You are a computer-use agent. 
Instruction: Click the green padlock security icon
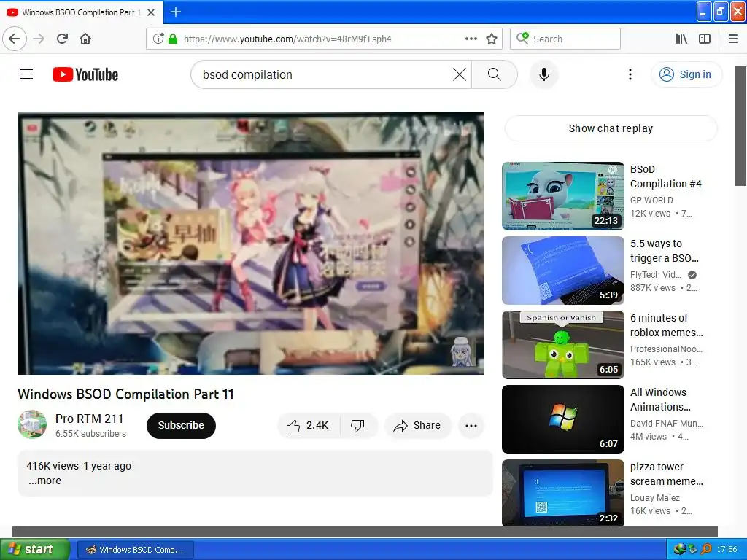[x=173, y=39]
